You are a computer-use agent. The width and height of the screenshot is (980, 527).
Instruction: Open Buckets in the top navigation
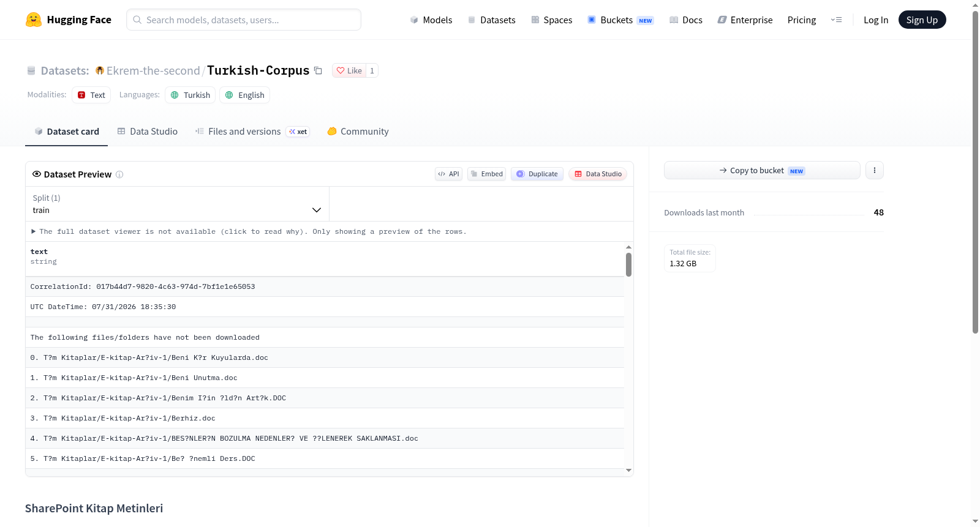click(x=620, y=20)
